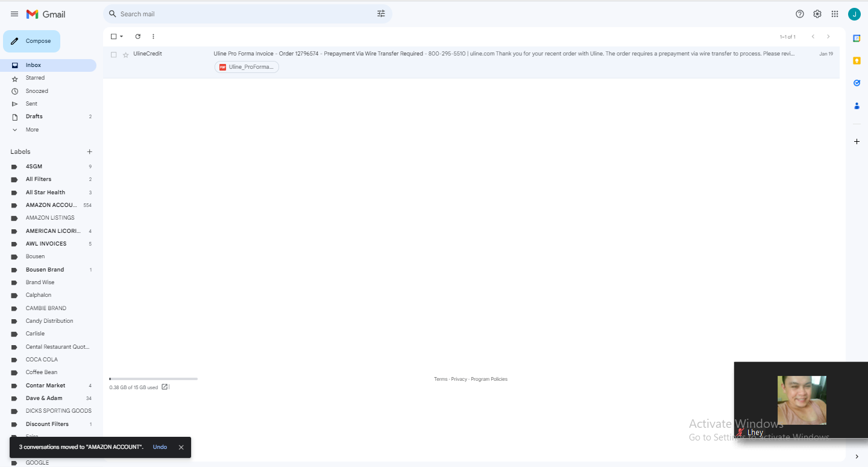This screenshot has height=467, width=868.
Task: Open the Support help icon
Action: [x=800, y=14]
